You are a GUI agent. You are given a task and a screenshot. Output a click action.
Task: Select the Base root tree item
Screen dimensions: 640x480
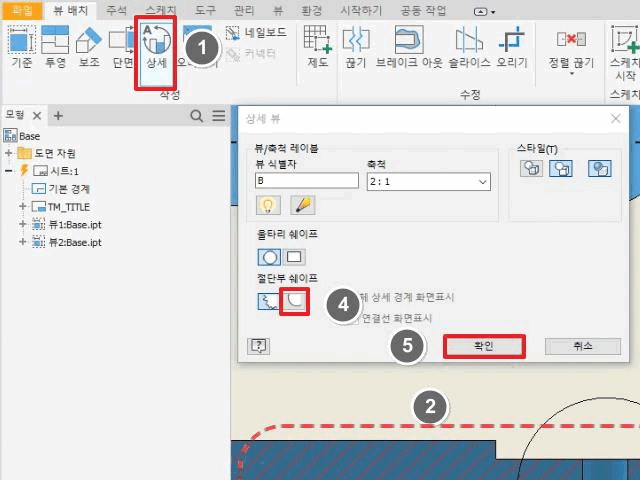[22, 136]
